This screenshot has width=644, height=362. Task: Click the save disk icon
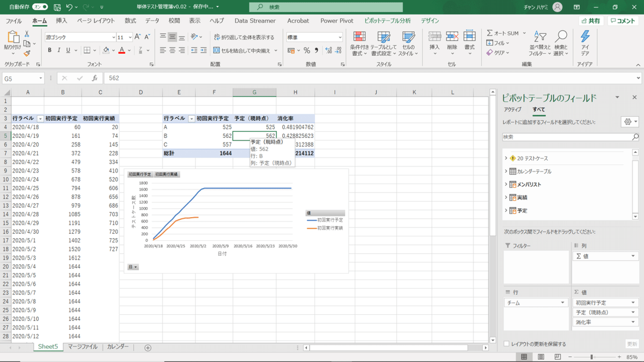[x=57, y=7]
